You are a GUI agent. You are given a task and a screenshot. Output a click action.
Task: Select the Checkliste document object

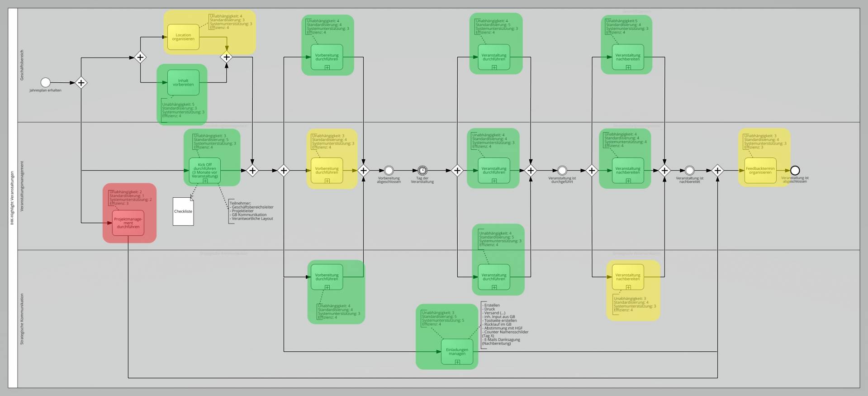click(x=183, y=211)
